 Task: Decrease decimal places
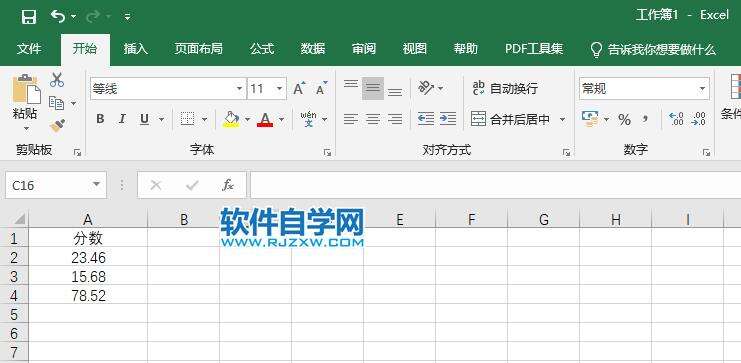coord(698,119)
